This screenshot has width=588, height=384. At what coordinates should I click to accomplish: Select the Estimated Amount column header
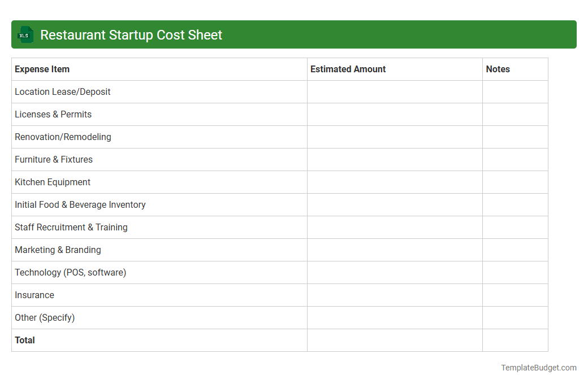(348, 69)
